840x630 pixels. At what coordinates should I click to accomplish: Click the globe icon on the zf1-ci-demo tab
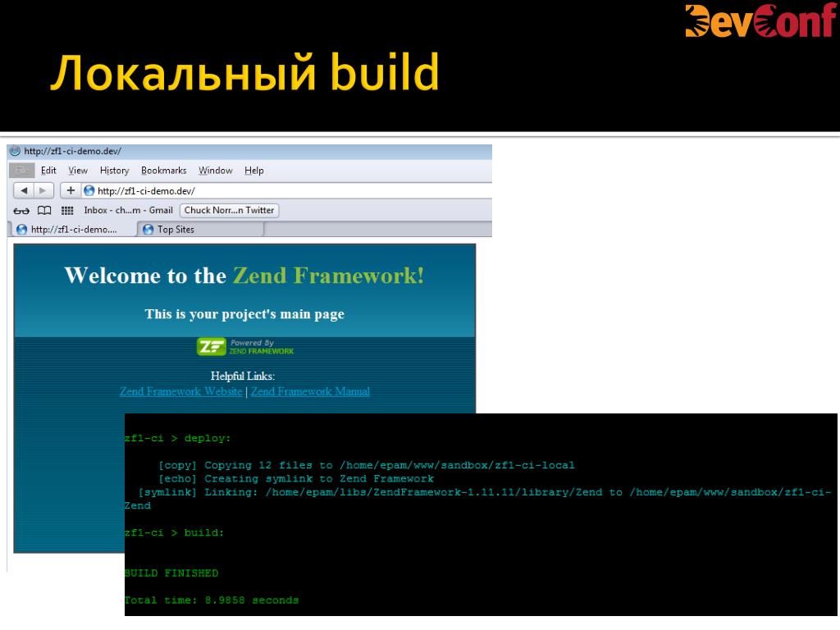point(21,230)
